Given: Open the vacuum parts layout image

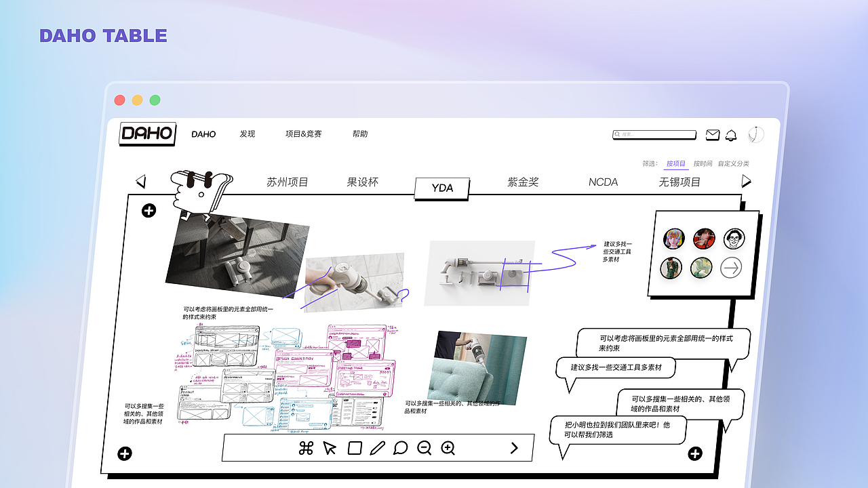Looking at the screenshot, I should [x=479, y=272].
